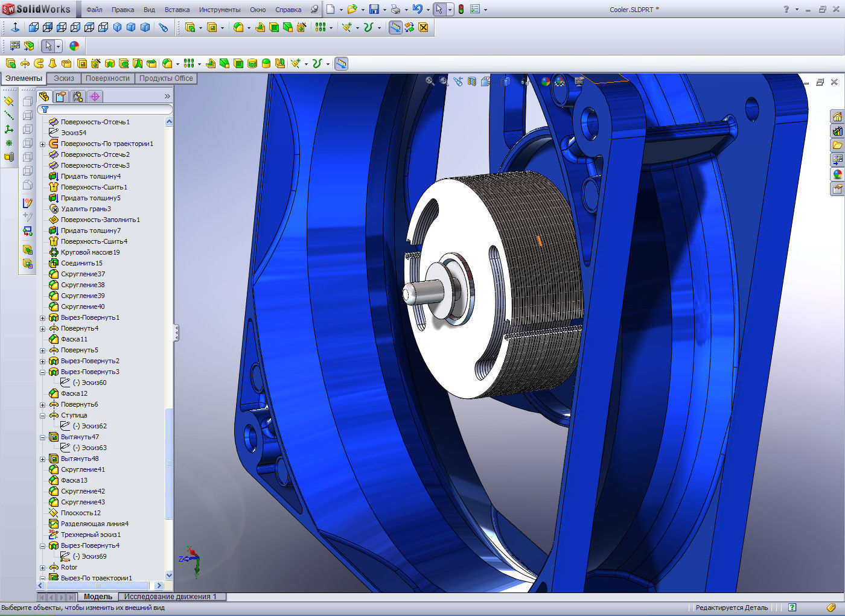Open File Explorer folder icon in task pane
The width and height of the screenshot is (845, 616).
[x=837, y=145]
